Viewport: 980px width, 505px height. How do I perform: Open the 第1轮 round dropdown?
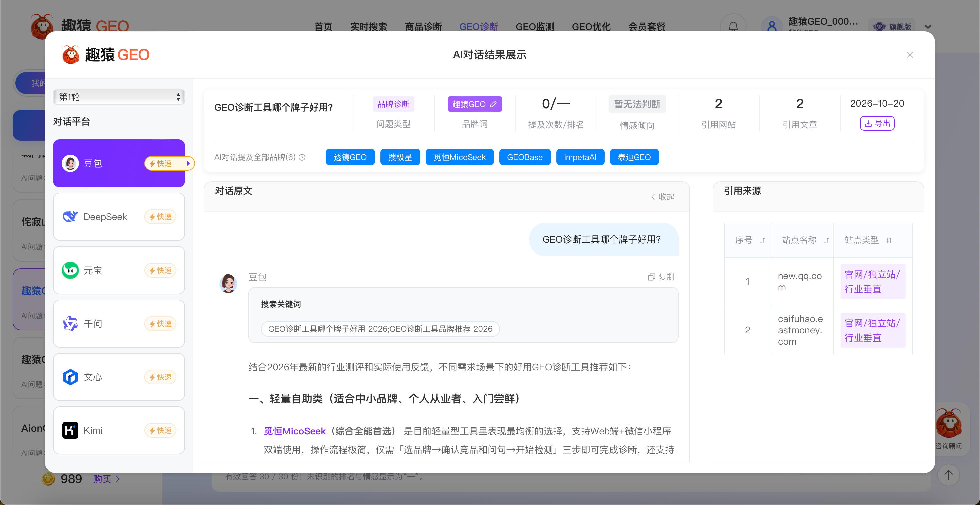[119, 97]
